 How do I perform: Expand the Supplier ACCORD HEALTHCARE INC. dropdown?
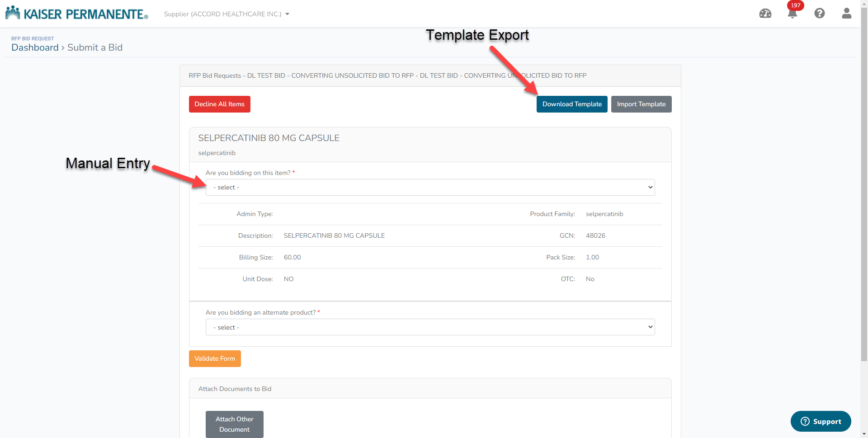click(x=226, y=14)
